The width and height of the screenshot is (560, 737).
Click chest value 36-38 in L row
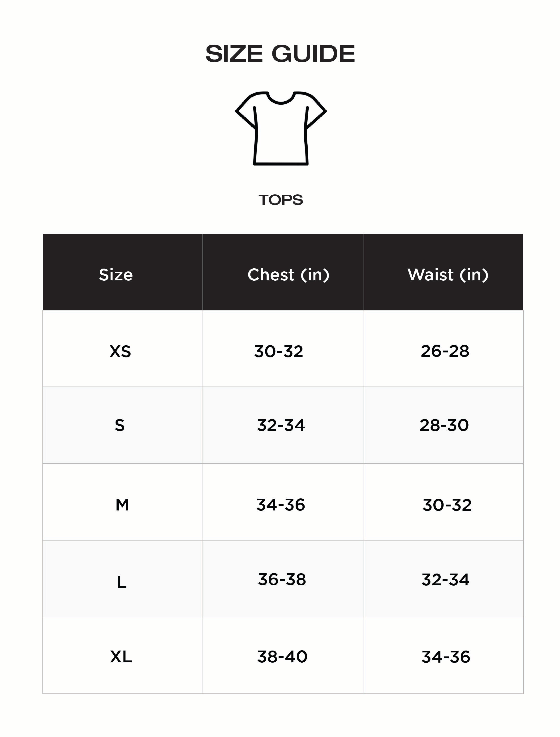282,580
